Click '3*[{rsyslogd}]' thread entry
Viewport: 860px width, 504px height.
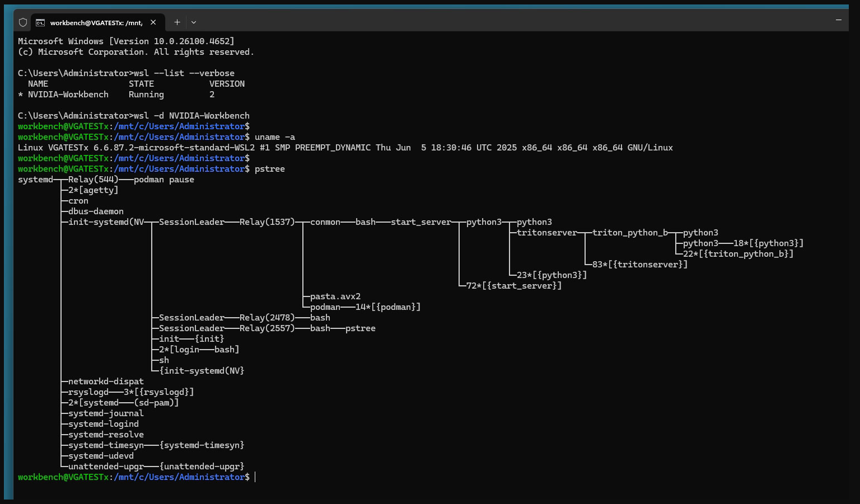click(x=159, y=392)
